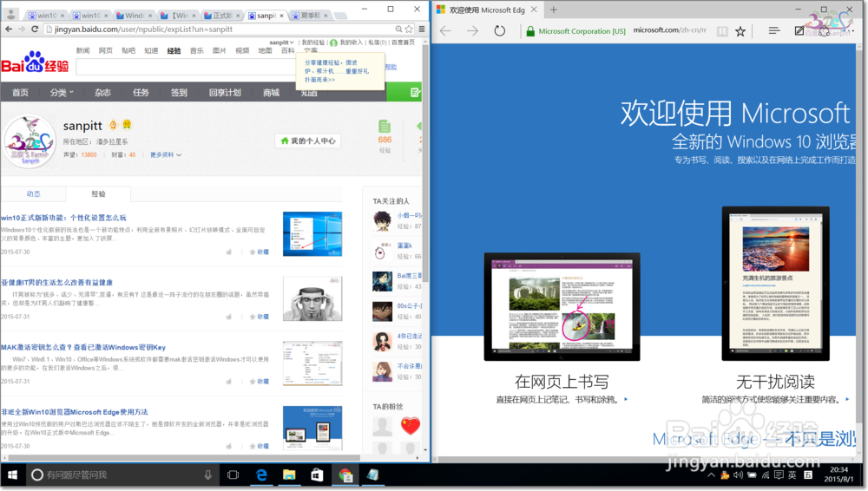Open new tab in Edge with plus
The image size is (868, 491).
click(554, 10)
